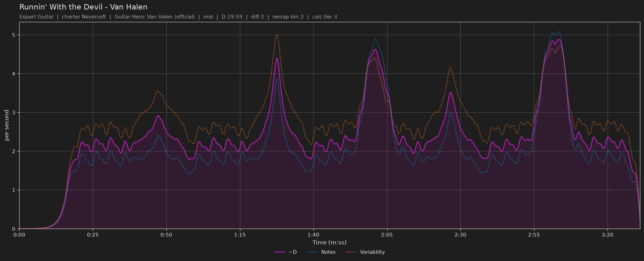The width and height of the screenshot is (644, 261).
Task: Click the orange Variability peak near 1:27
Action: [277, 34]
